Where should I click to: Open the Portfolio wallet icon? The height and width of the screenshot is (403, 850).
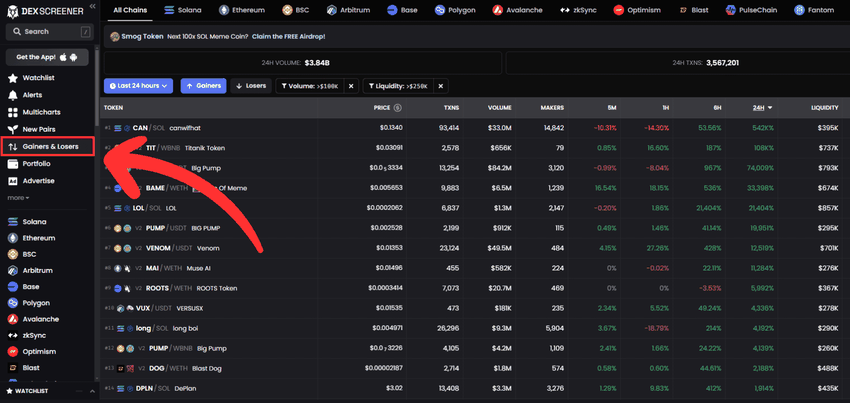coord(12,163)
